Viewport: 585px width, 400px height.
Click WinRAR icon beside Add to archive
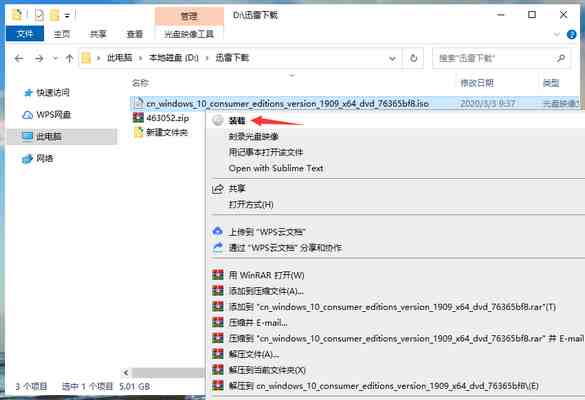pos(218,291)
